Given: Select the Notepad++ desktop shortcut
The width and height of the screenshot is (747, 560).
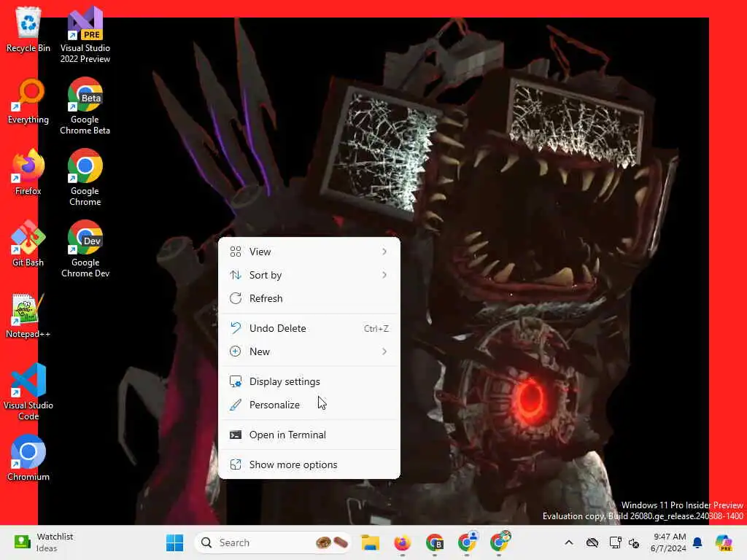Looking at the screenshot, I should click(28, 315).
